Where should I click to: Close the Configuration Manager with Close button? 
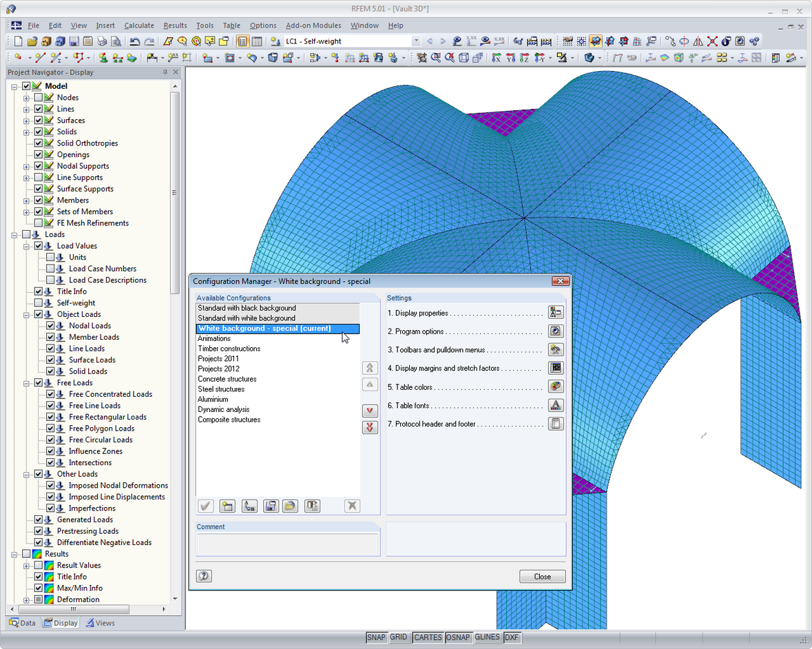pyautogui.click(x=542, y=577)
